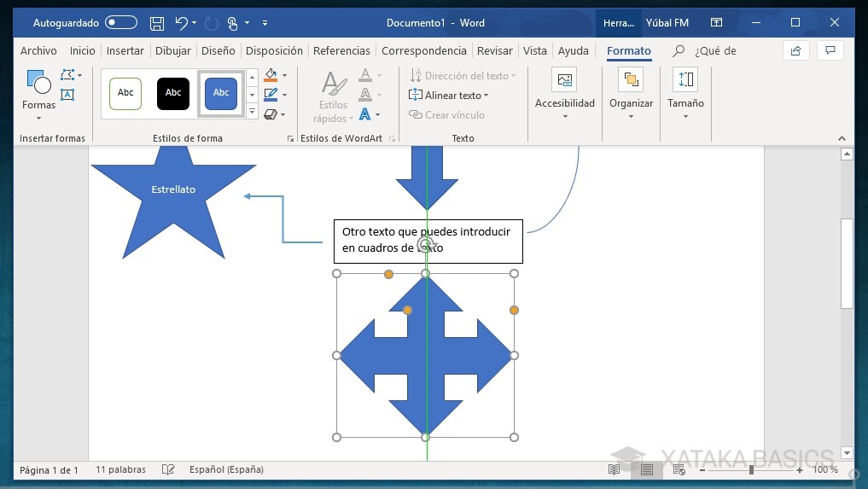Select the blue Abc shape style

click(221, 93)
